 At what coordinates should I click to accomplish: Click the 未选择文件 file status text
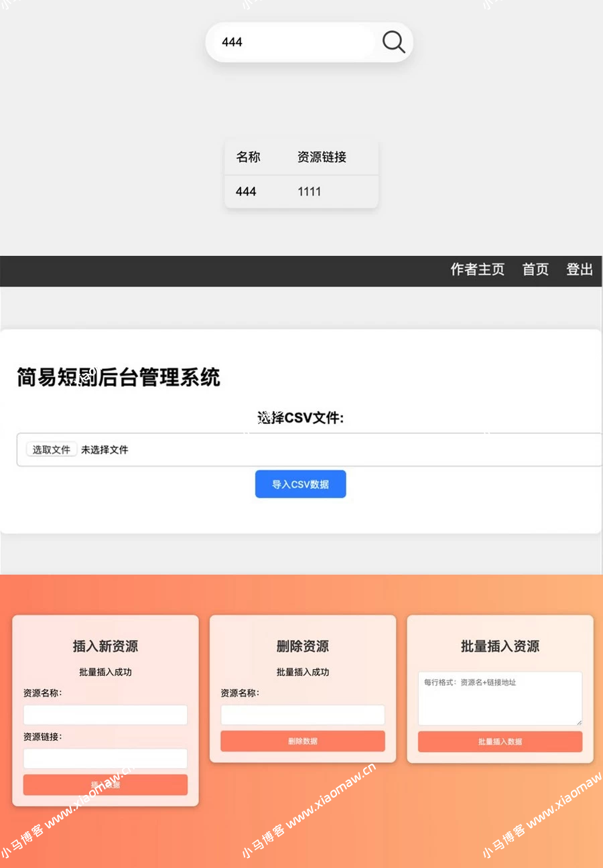click(105, 450)
